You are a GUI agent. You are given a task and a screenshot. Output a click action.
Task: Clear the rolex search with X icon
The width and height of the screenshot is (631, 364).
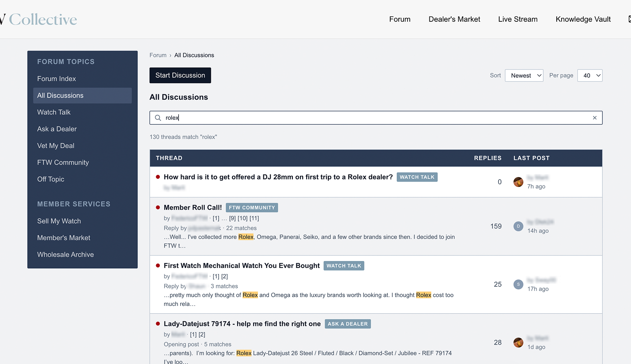[x=595, y=118]
